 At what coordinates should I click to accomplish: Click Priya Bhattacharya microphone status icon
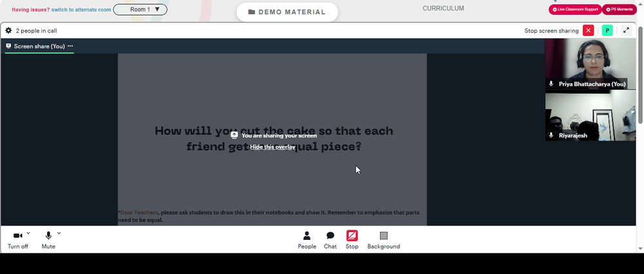[x=551, y=84]
